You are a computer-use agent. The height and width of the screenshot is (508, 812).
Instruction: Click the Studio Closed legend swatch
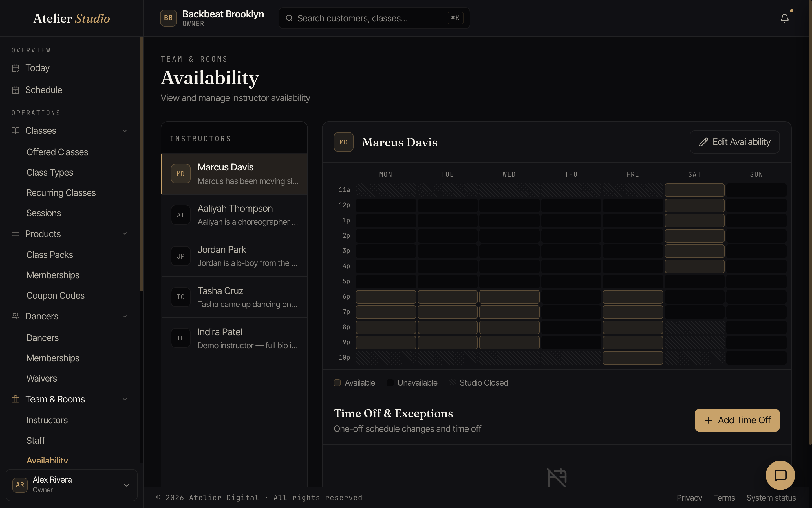[452, 383]
